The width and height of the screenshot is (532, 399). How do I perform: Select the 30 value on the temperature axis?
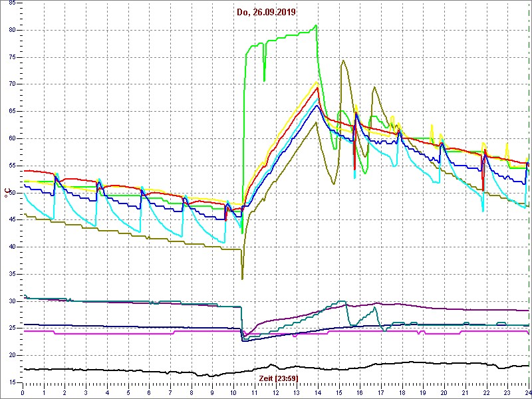pos(11,301)
